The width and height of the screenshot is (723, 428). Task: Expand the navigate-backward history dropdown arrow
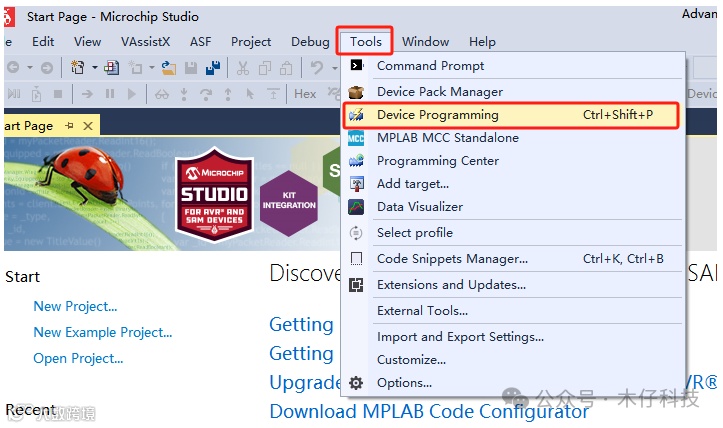[x=30, y=68]
